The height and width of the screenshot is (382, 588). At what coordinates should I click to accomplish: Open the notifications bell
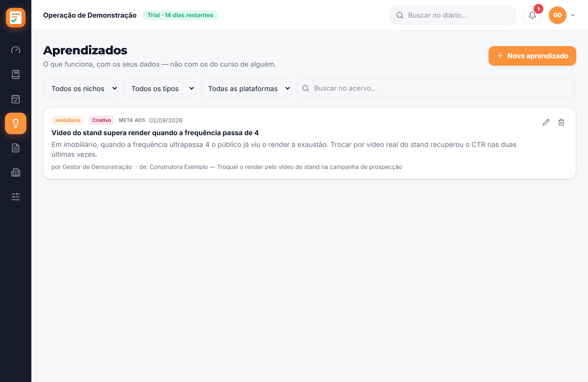(x=532, y=15)
